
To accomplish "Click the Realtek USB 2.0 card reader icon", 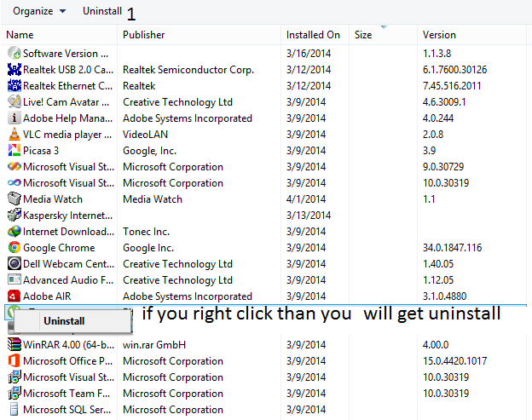I will pyautogui.click(x=14, y=70).
